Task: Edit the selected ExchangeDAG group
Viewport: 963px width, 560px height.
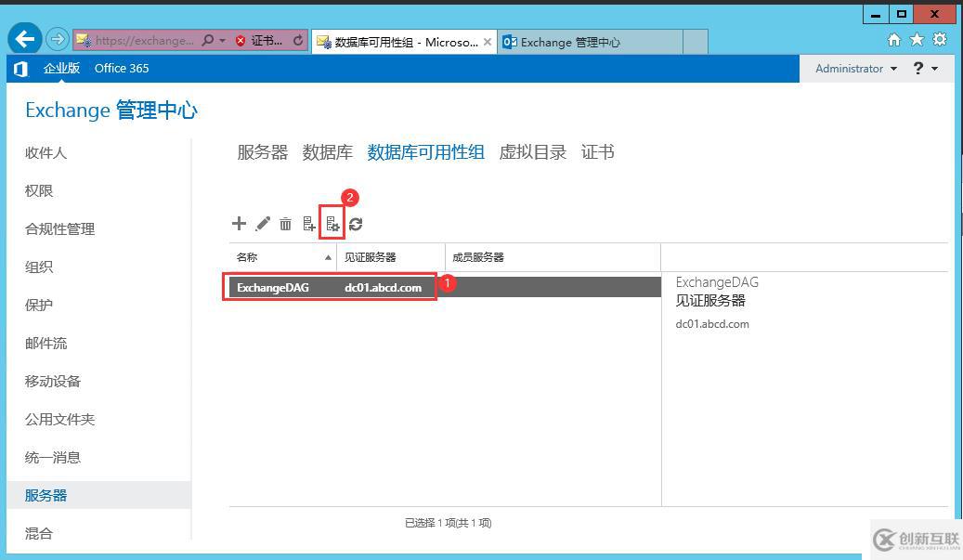Action: pos(262,223)
